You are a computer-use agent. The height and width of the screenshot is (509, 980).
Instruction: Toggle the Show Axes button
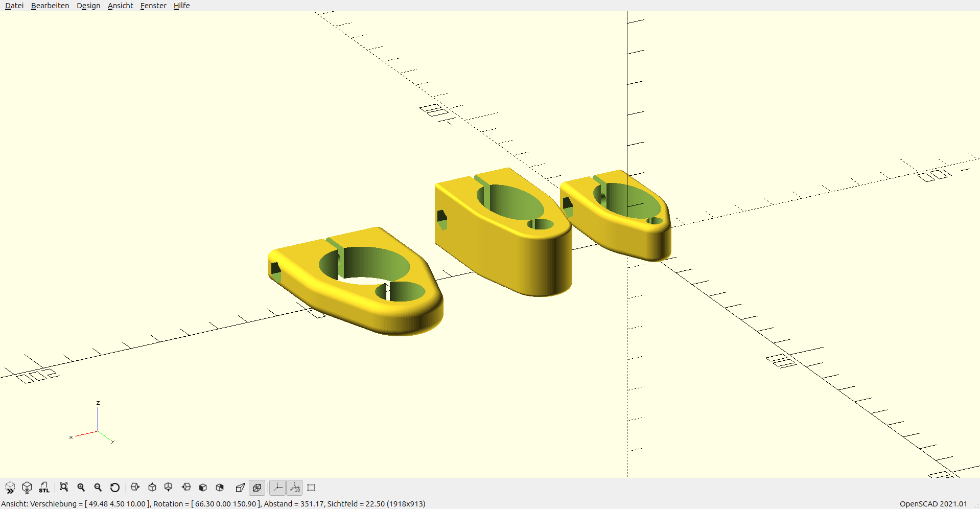pyautogui.click(x=277, y=488)
